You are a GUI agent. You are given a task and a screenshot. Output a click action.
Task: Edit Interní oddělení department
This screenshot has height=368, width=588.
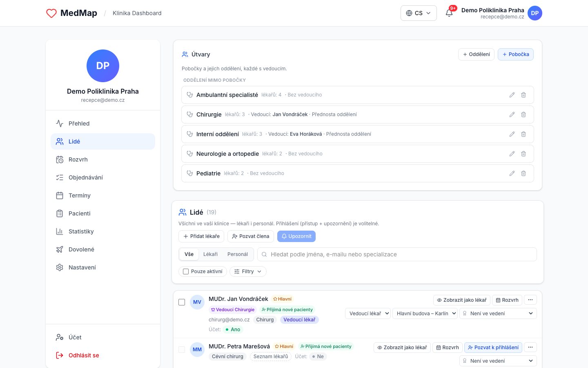[512, 134]
